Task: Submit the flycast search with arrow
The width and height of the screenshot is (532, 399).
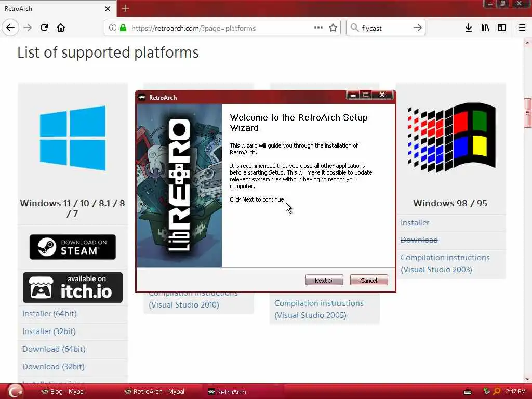Action: click(x=418, y=28)
